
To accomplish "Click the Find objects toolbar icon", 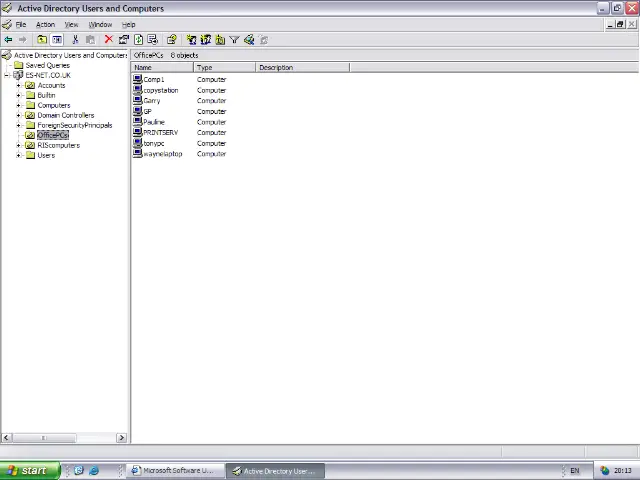I will 249,40.
